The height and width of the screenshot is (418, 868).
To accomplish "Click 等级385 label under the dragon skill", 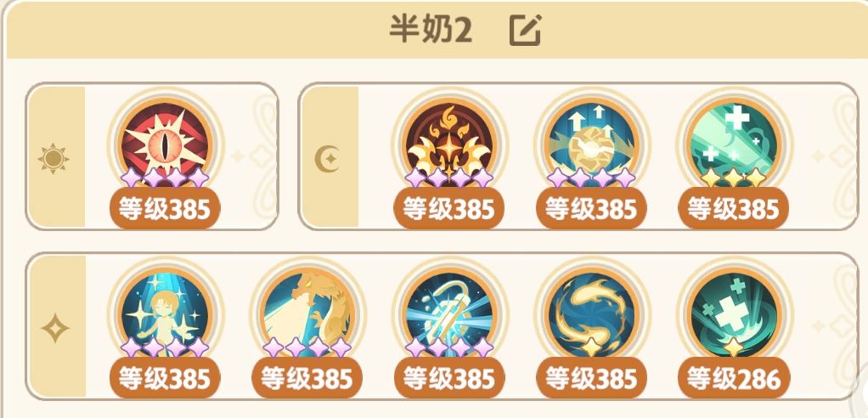I will click(307, 379).
